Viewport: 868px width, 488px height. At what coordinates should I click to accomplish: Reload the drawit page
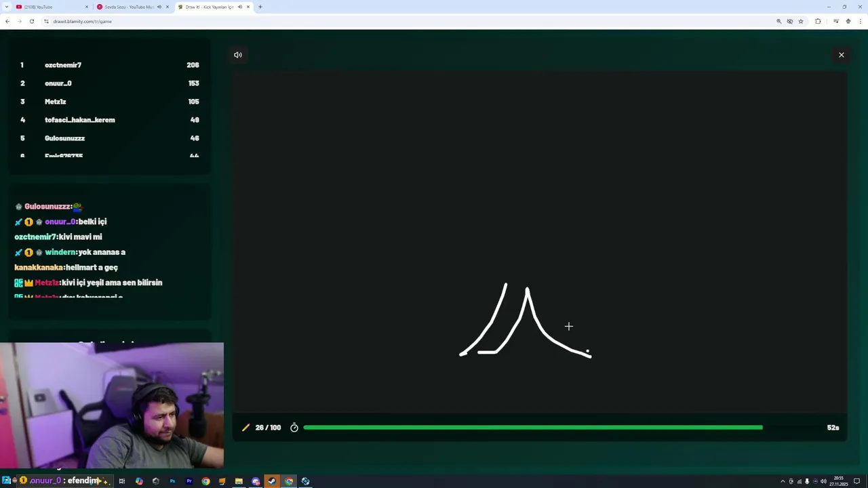[31, 21]
